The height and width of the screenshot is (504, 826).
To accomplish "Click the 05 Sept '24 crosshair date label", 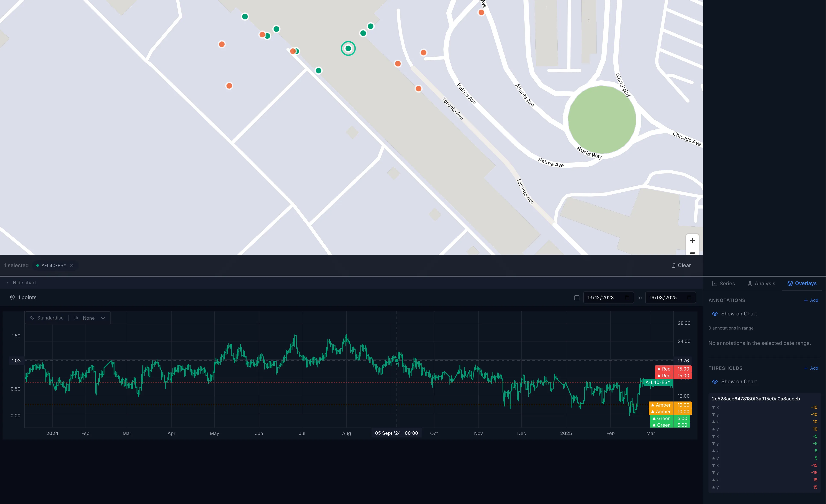I will pyautogui.click(x=396, y=433).
